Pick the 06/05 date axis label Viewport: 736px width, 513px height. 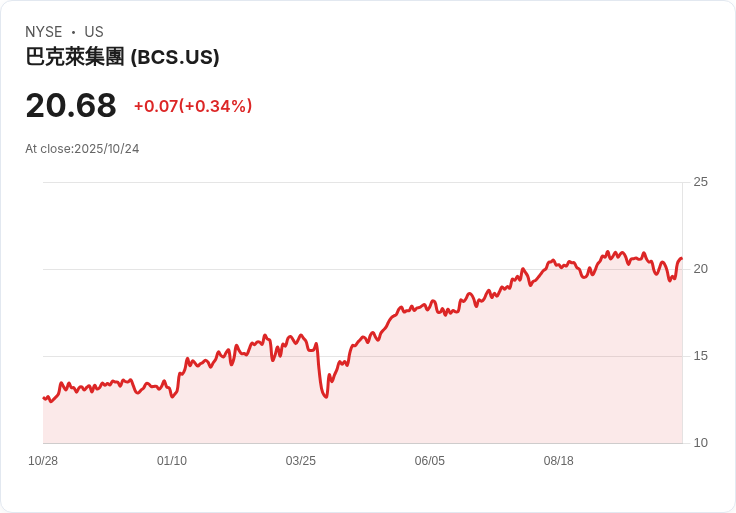coord(430,461)
